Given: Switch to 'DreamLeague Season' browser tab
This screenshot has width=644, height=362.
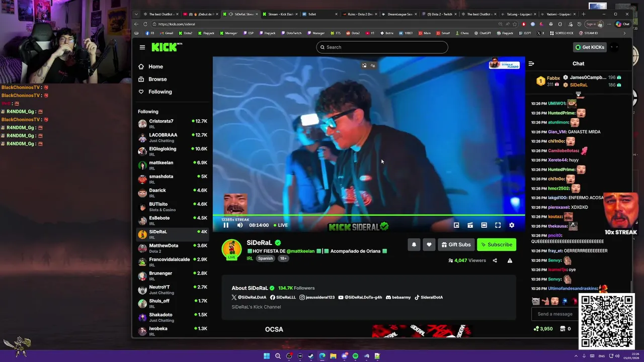Looking at the screenshot, I should (x=399, y=14).
